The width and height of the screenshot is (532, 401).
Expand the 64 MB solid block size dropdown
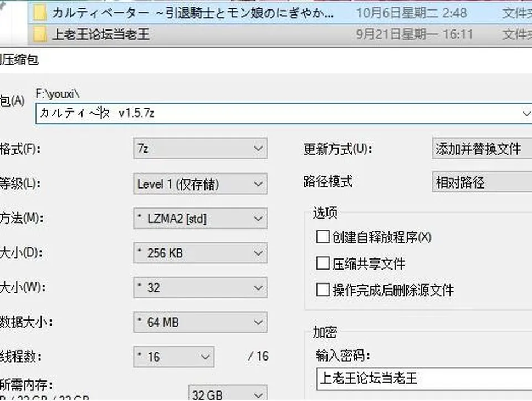pyautogui.click(x=200, y=322)
